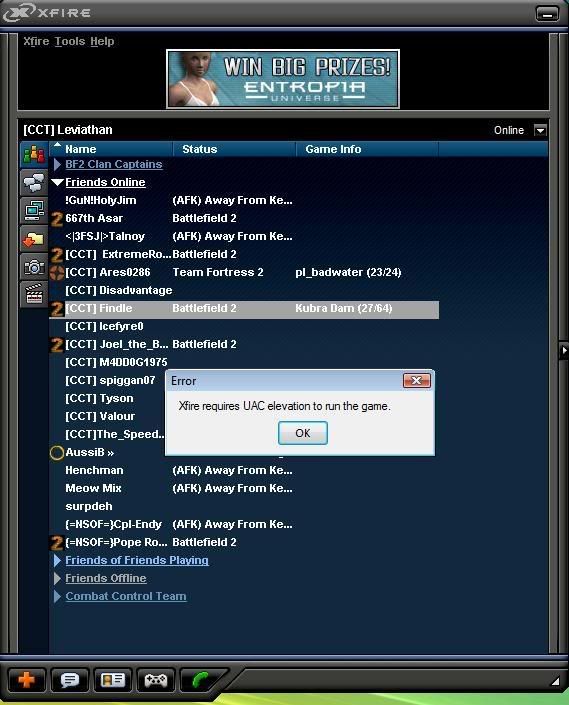Viewport: 569px width, 705px height.
Task: Open the Tools menu
Action: coord(70,41)
